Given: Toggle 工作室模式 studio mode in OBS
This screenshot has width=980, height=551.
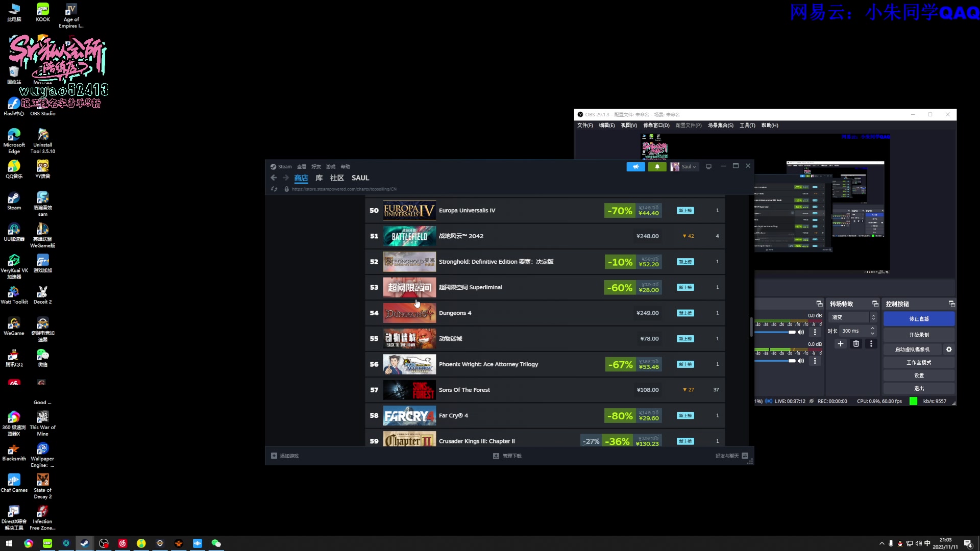Looking at the screenshot, I should pyautogui.click(x=919, y=363).
